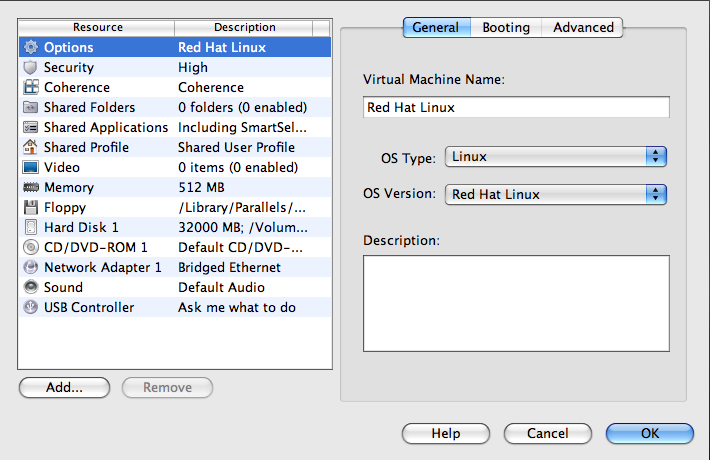
Task: Click the 'High' security value
Action: pyautogui.click(x=193, y=67)
